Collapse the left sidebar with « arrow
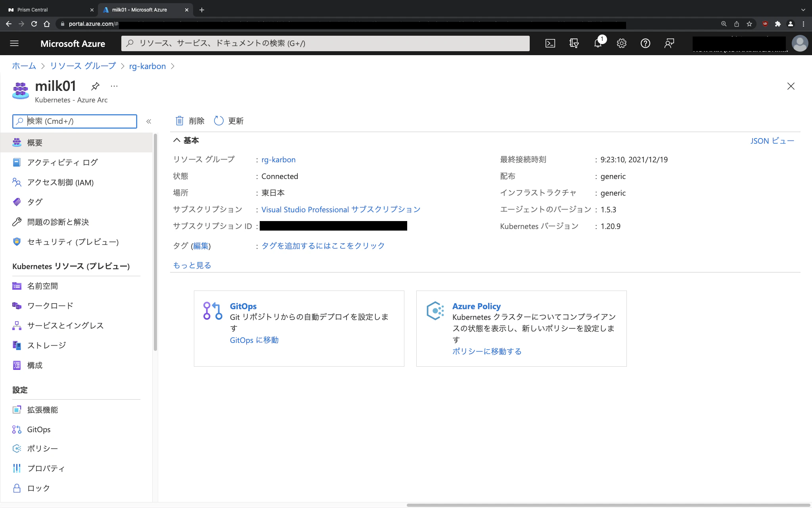The width and height of the screenshot is (812, 508). [x=149, y=121]
